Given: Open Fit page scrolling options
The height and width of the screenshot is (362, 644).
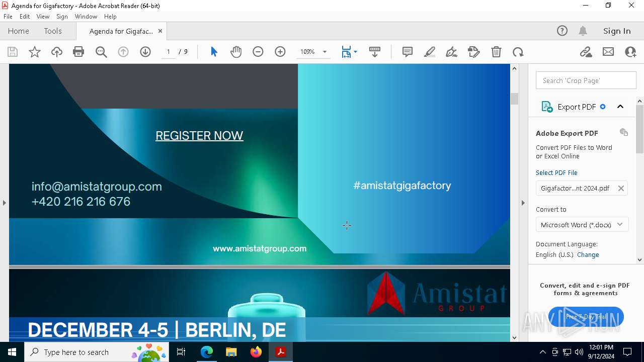Looking at the screenshot, I should click(x=349, y=52).
